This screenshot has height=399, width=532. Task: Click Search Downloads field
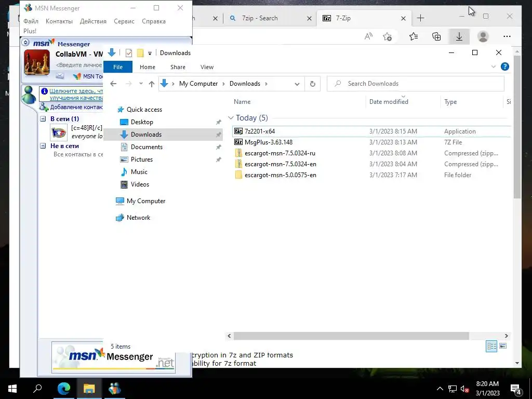(415, 84)
